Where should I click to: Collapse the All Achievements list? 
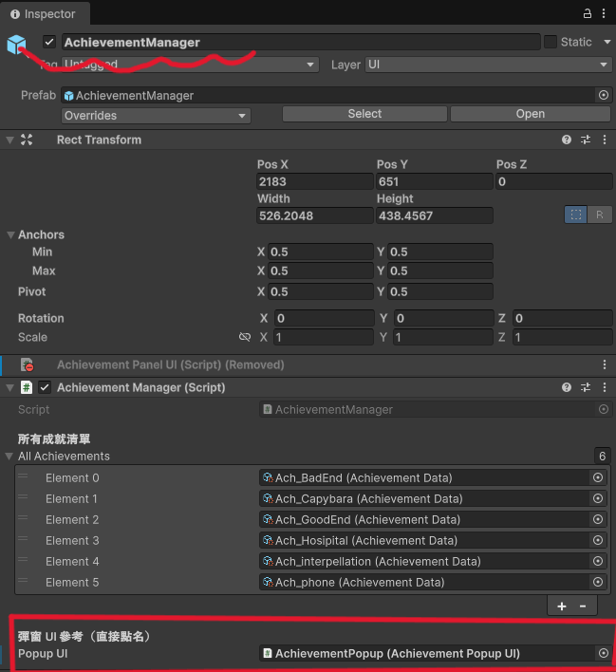[9, 456]
